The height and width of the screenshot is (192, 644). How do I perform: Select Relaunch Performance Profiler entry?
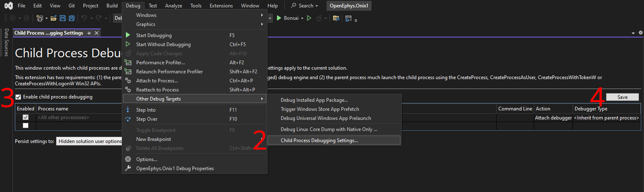195,72
